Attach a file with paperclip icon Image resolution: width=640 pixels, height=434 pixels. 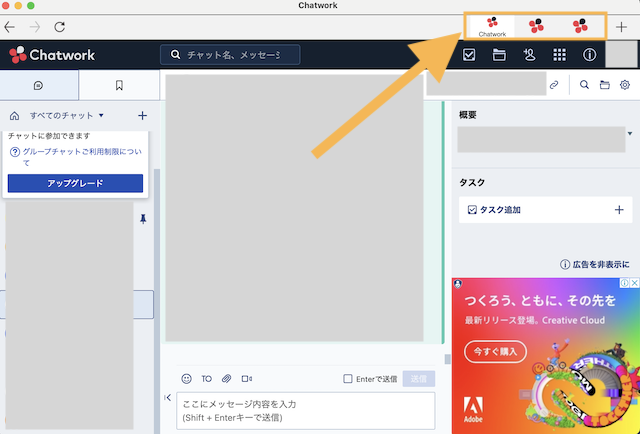click(226, 379)
